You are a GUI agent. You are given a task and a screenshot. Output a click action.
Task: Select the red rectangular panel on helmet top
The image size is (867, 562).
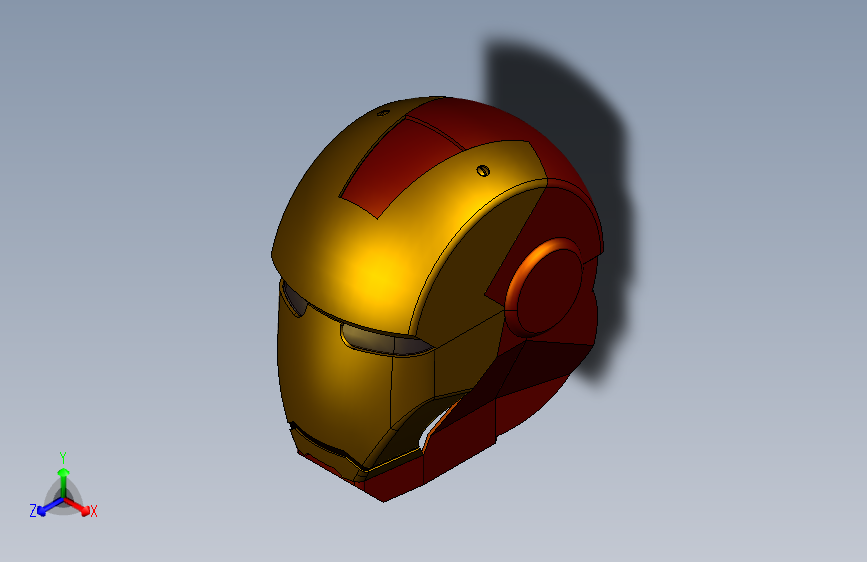click(403, 166)
